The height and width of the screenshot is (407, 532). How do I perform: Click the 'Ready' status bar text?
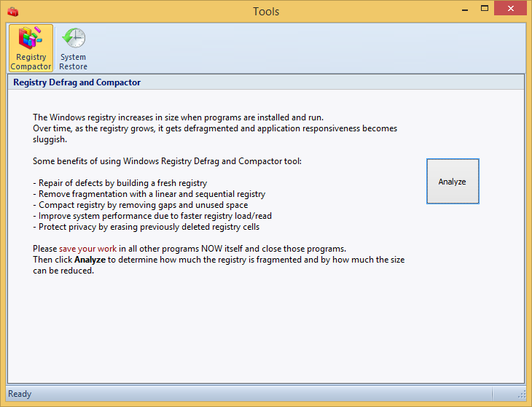click(x=20, y=394)
